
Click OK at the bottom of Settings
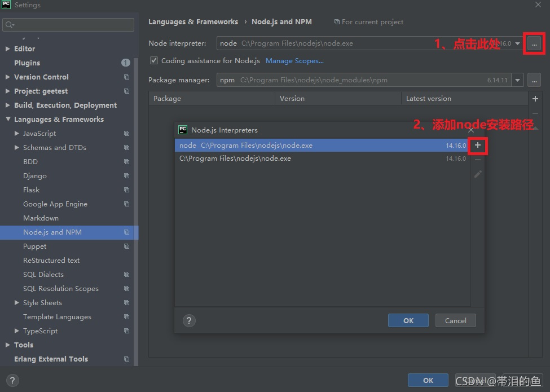428,380
